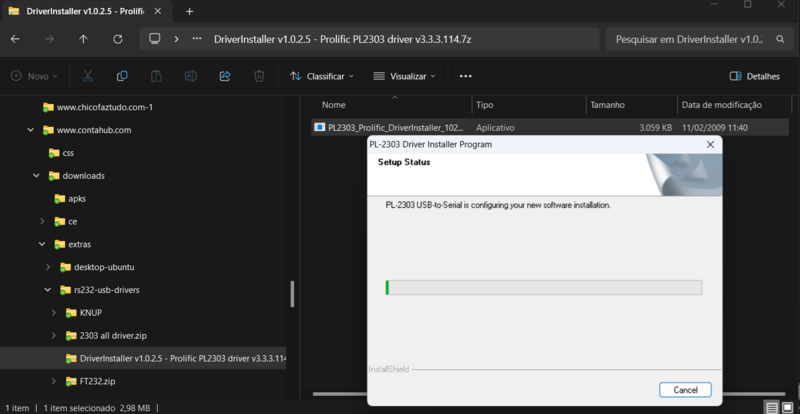
Task: Sort by the Tamanho column header
Action: (x=607, y=105)
